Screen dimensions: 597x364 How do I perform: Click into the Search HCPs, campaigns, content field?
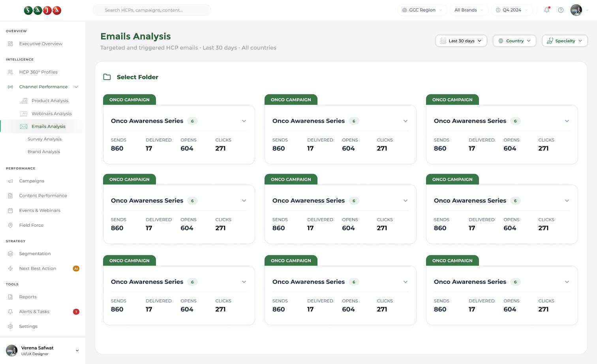point(152,10)
